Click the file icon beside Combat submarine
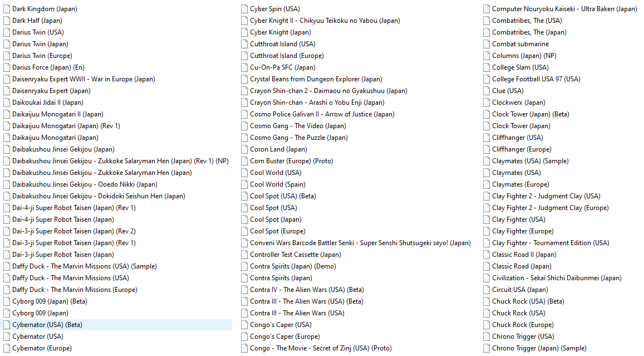Image resolution: width=644 pixels, height=356 pixels. (x=486, y=44)
